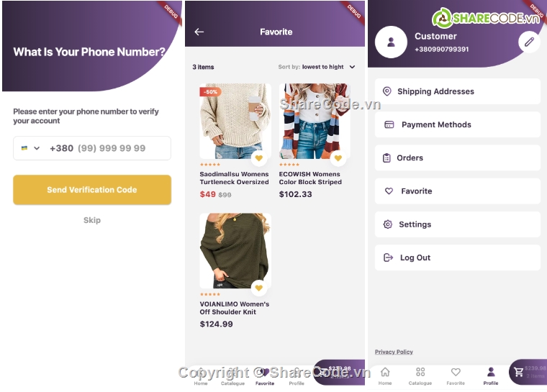Open the Orders menu item
This screenshot has width=547, height=392.
click(x=457, y=158)
